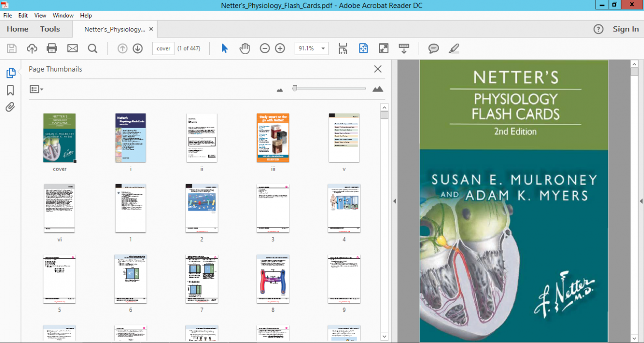Select the text Selection tool arrow
The width and height of the screenshot is (644, 343).
224,48
